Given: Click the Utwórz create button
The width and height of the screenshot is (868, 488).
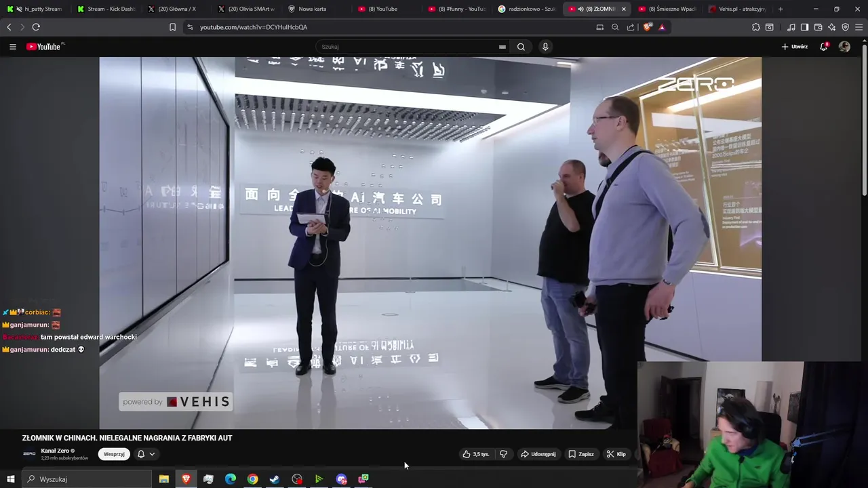Looking at the screenshot, I should point(795,47).
